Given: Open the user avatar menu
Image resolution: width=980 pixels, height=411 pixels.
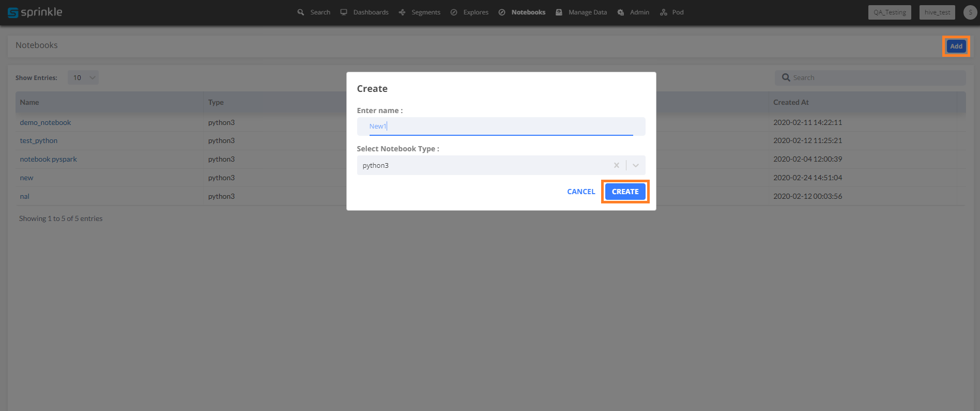Looking at the screenshot, I should tap(970, 12).
